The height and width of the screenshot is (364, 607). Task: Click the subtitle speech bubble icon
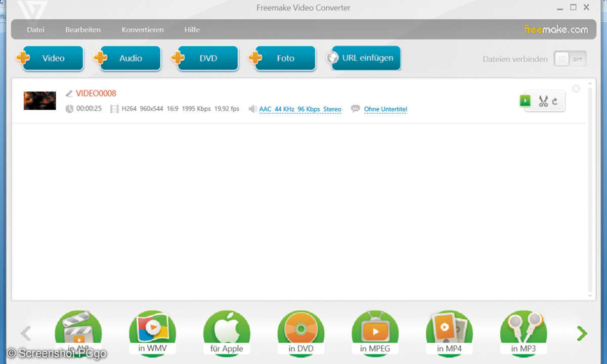pos(356,109)
